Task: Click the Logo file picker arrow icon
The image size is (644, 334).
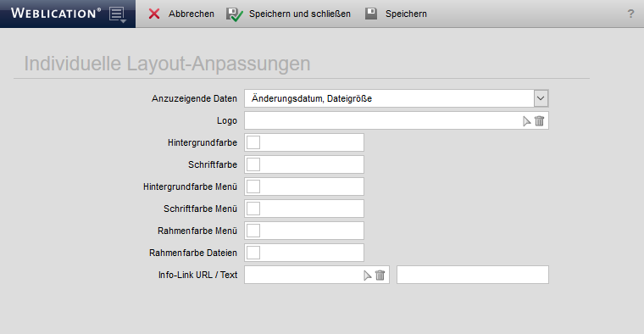Action: pyautogui.click(x=526, y=121)
